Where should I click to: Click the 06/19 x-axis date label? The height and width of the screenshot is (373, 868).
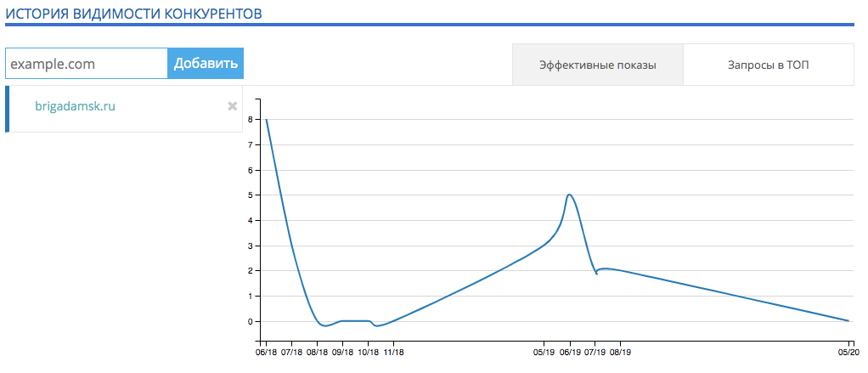coord(569,350)
